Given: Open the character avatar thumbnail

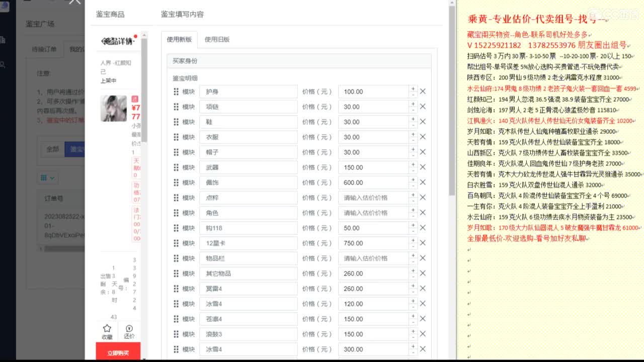Looking at the screenshot, I should 113,109.
